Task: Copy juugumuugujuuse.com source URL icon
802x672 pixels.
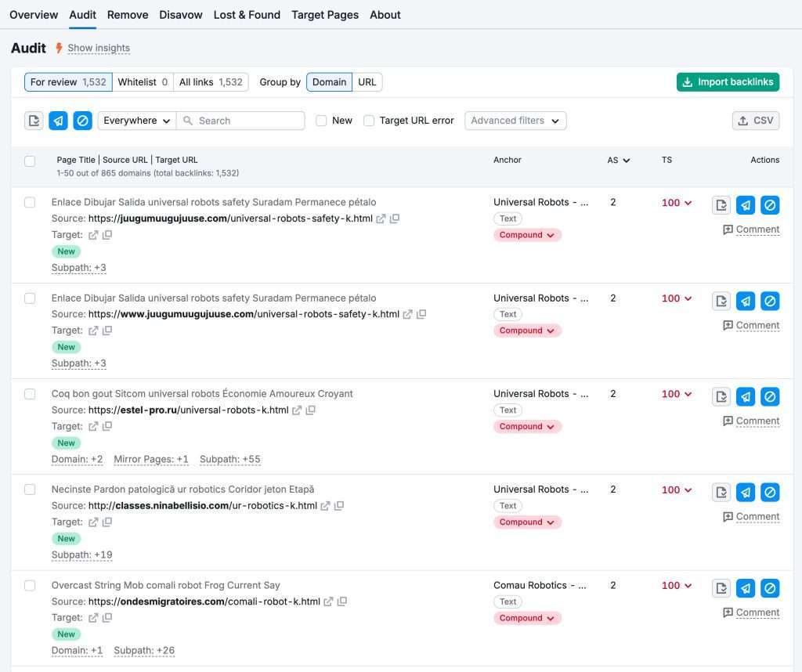Action: click(x=395, y=219)
